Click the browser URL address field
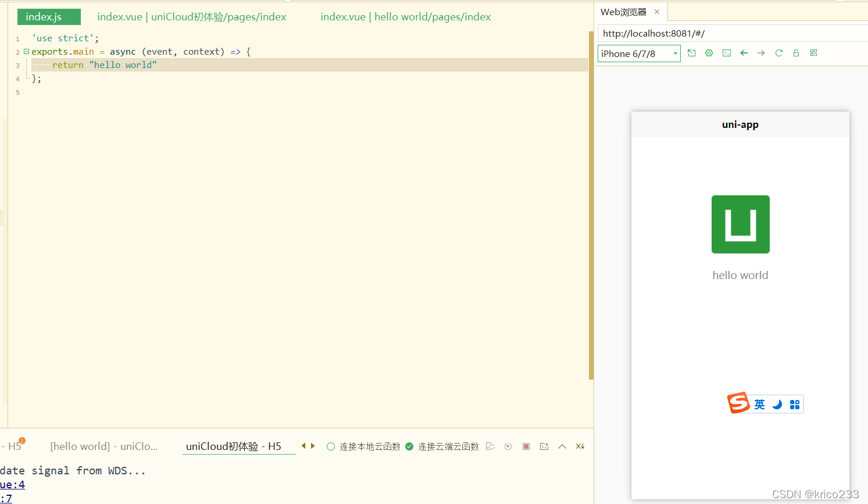Viewport: 868px width, 504px height. [733, 33]
